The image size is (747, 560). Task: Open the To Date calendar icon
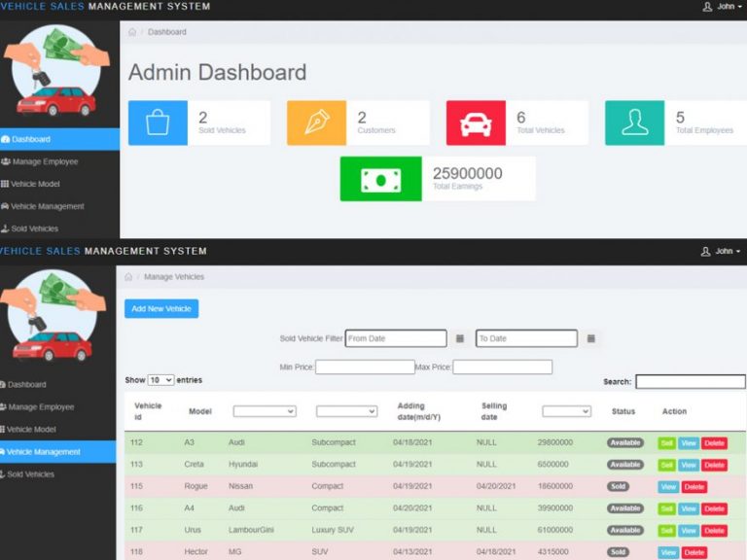pyautogui.click(x=590, y=338)
